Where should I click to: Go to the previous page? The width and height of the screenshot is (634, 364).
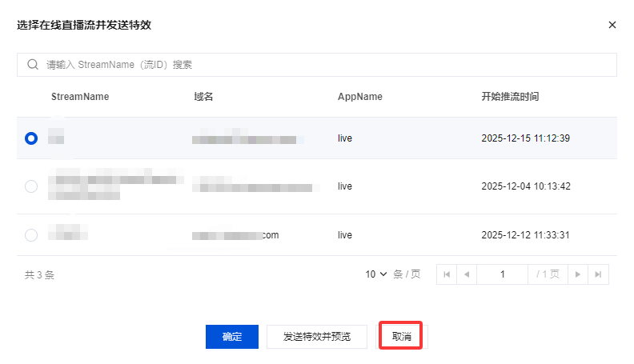click(466, 274)
